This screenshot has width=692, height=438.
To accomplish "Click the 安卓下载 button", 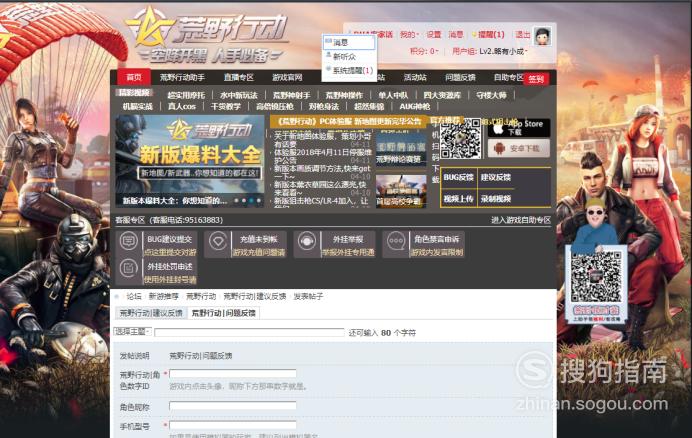I will 519,149.
